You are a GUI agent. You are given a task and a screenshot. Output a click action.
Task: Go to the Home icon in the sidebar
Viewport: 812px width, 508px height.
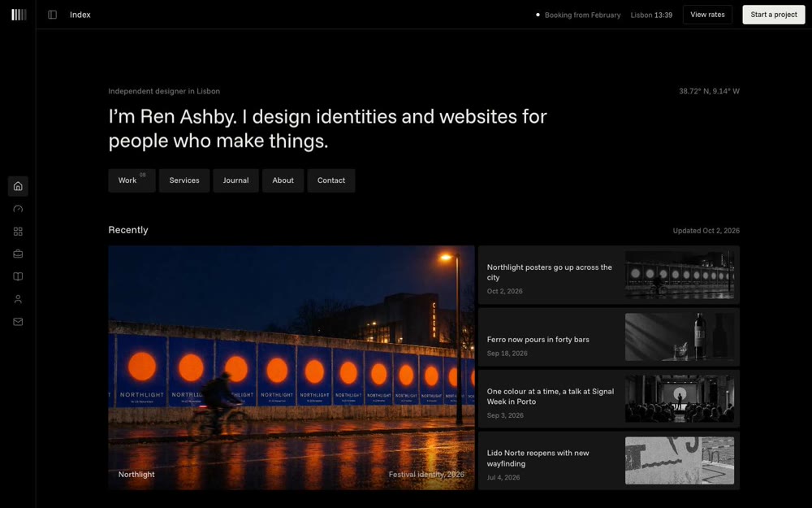click(x=18, y=186)
